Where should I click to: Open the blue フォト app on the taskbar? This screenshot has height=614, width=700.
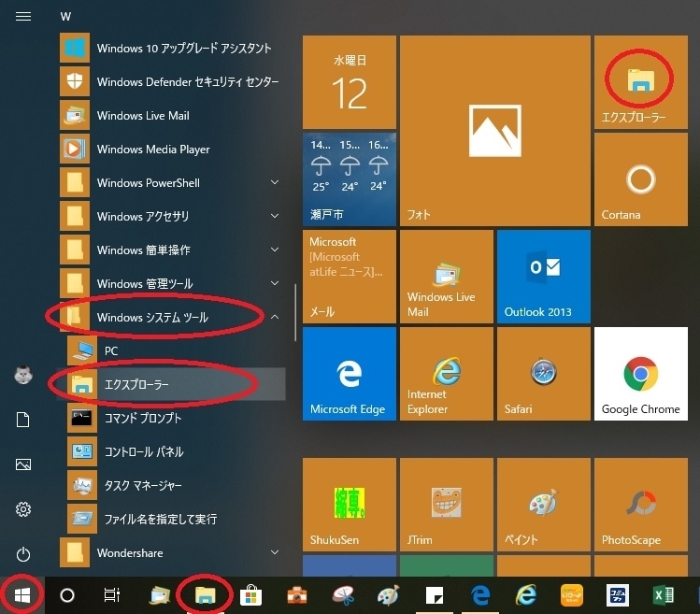tap(618, 595)
